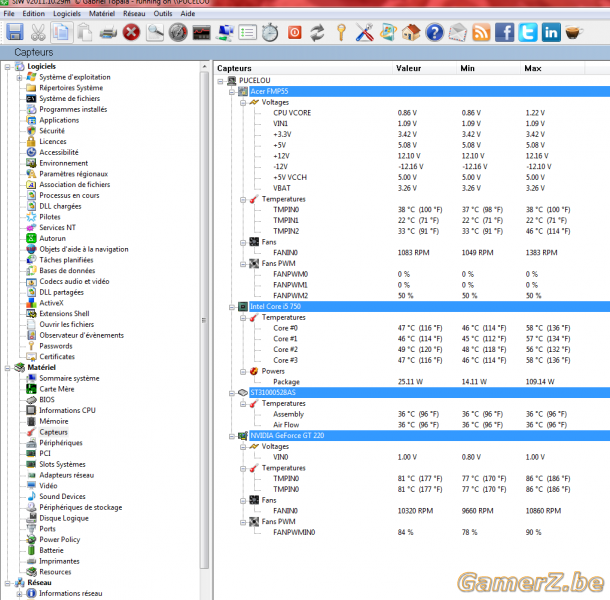This screenshot has height=600, width=610.
Task: Collapse the Powers sensor node
Action: pyautogui.click(x=243, y=372)
